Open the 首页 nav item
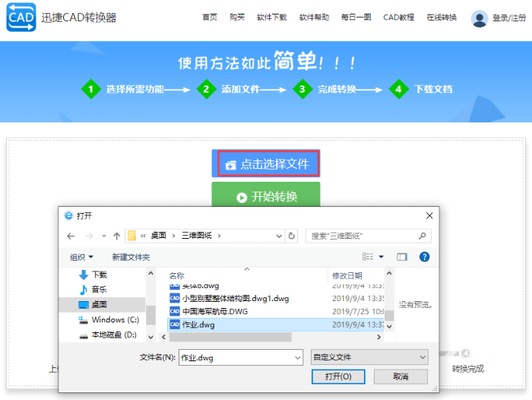This screenshot has width=532, height=400. 209,17
